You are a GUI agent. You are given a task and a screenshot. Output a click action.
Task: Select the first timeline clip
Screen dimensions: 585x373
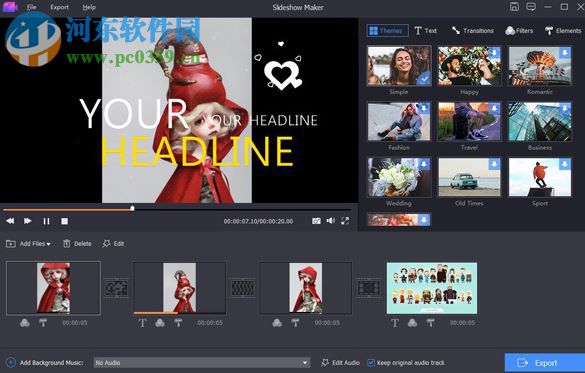pyautogui.click(x=53, y=288)
